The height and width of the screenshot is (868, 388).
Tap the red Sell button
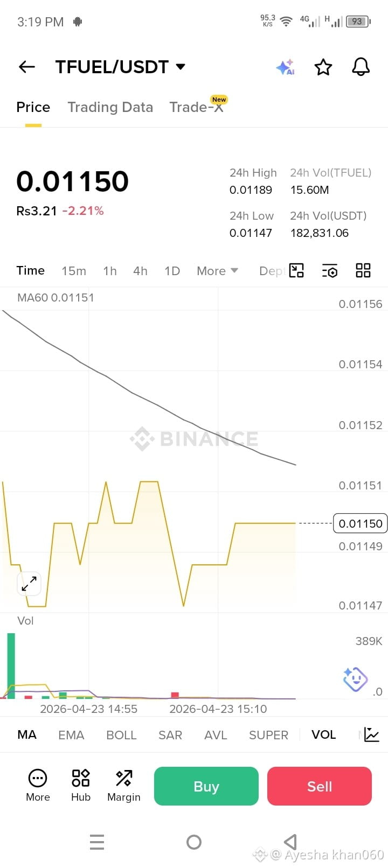pos(320,786)
